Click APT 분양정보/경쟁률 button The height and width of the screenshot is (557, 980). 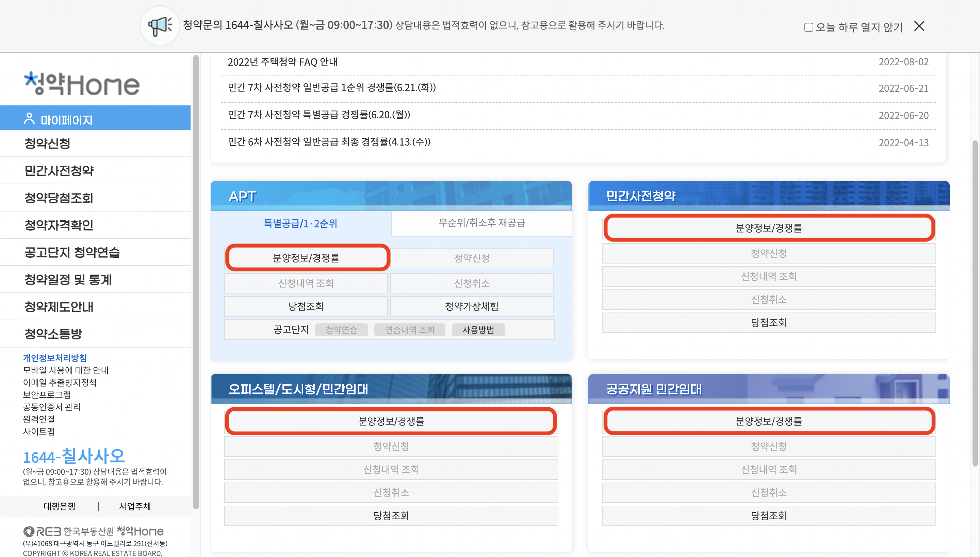(306, 258)
